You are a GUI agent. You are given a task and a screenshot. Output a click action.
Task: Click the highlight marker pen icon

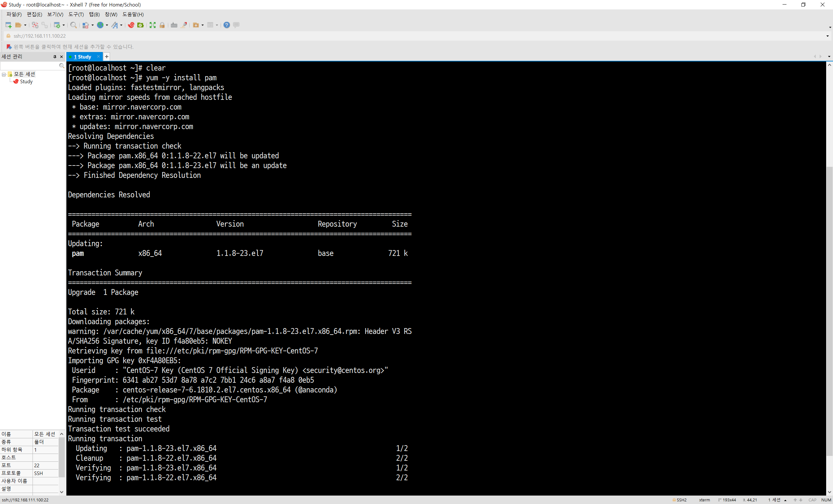184,25
